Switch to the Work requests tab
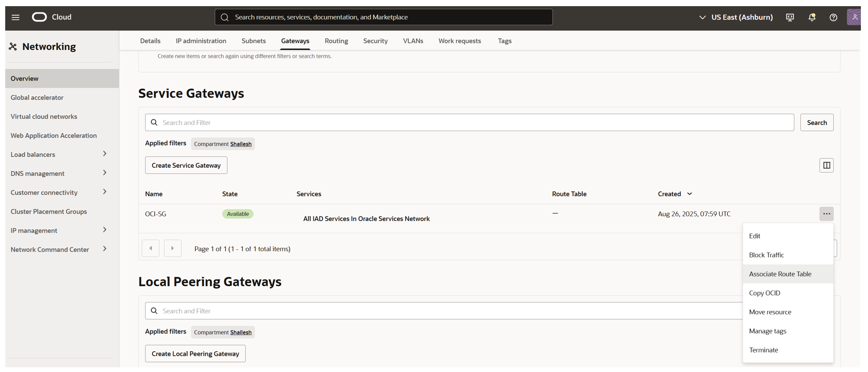Viewport: 868px width, 372px height. click(459, 41)
